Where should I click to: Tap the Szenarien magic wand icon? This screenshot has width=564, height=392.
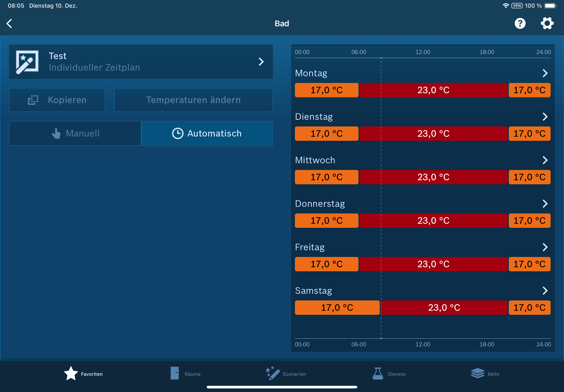(x=272, y=374)
